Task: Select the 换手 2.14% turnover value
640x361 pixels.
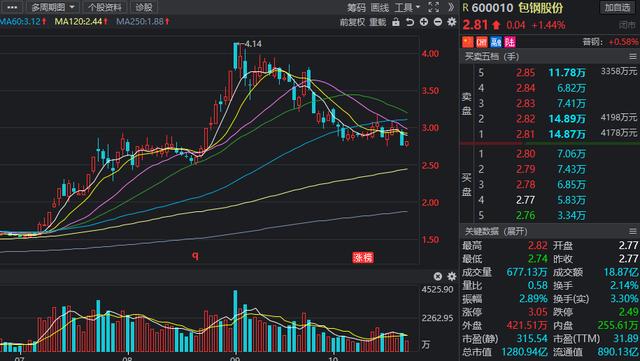Action: point(624,285)
